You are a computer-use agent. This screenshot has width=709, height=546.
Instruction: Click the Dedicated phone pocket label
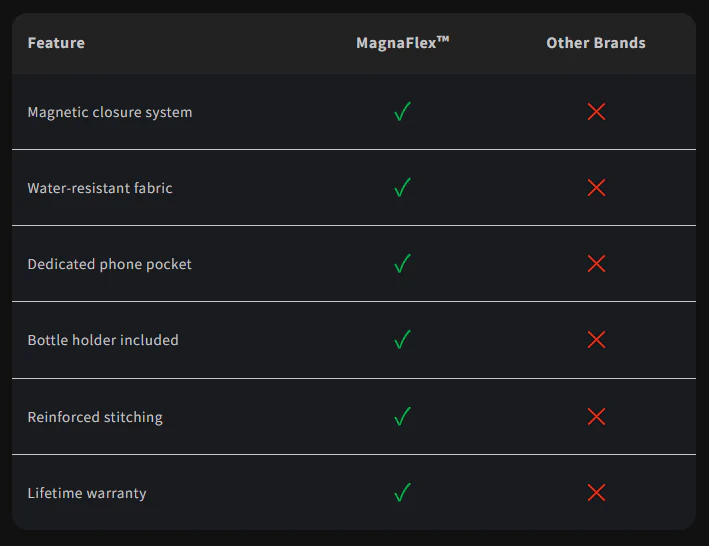109,264
